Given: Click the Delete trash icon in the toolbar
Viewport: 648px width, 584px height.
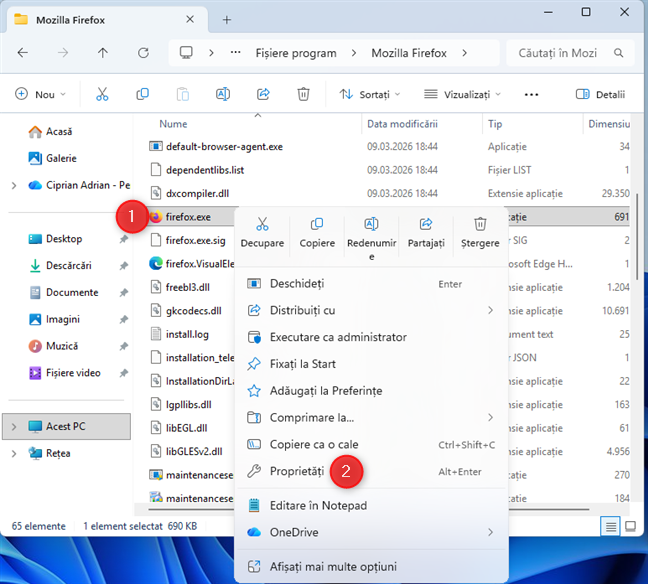Looking at the screenshot, I should click(x=303, y=94).
